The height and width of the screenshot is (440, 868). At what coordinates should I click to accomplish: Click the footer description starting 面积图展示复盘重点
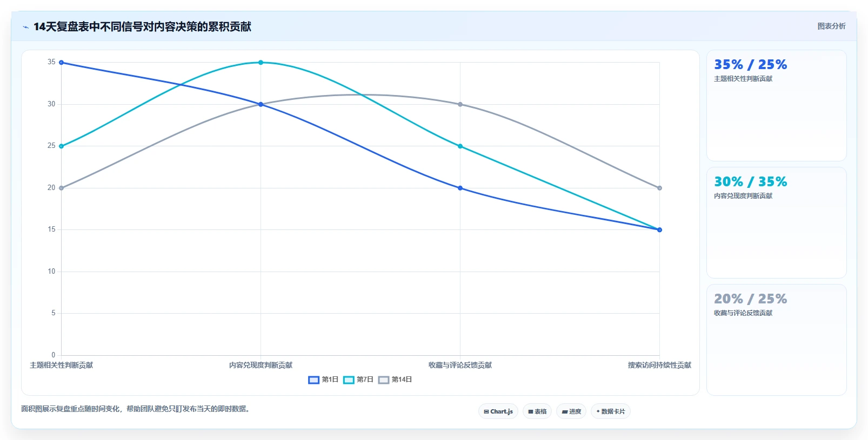click(x=137, y=409)
